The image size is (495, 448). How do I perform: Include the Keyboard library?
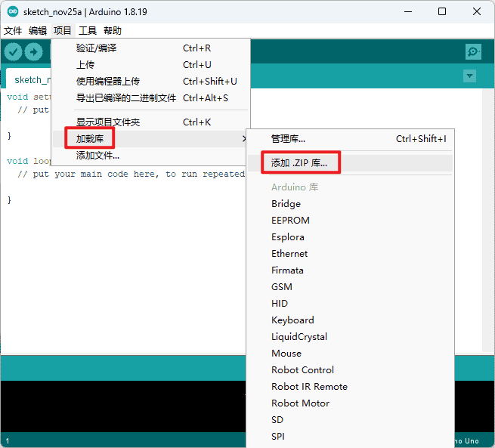coord(350,320)
